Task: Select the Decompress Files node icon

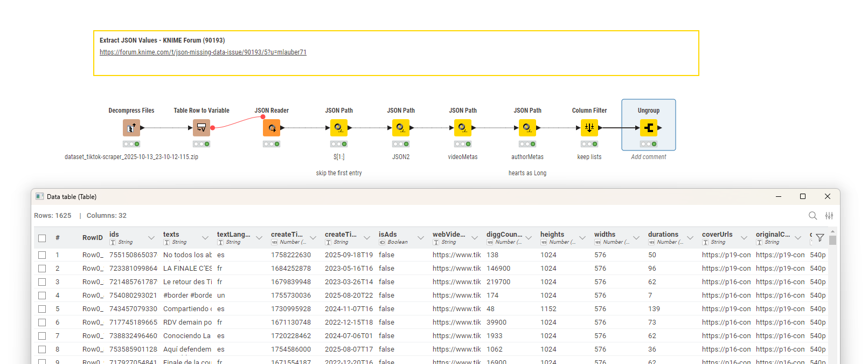Action: (x=131, y=128)
